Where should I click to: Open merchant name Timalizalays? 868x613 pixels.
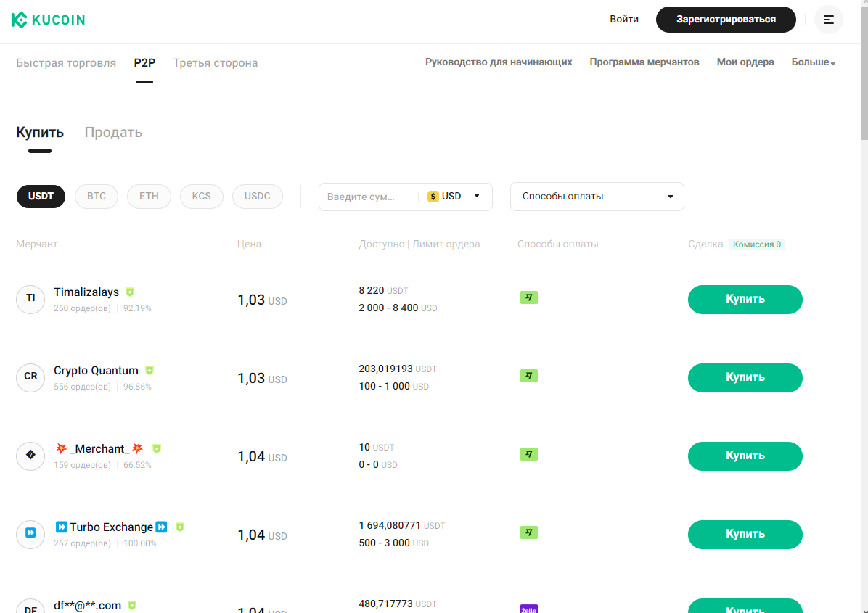tap(86, 292)
